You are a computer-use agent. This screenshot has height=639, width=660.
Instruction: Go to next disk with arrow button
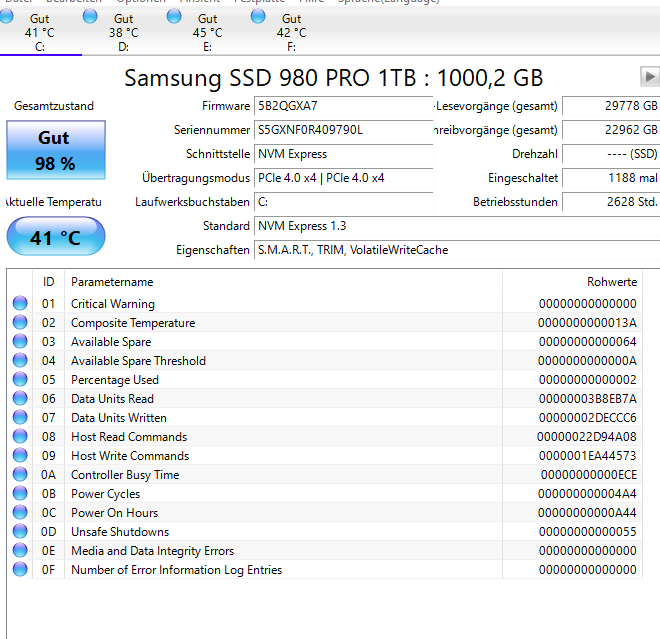[649, 77]
